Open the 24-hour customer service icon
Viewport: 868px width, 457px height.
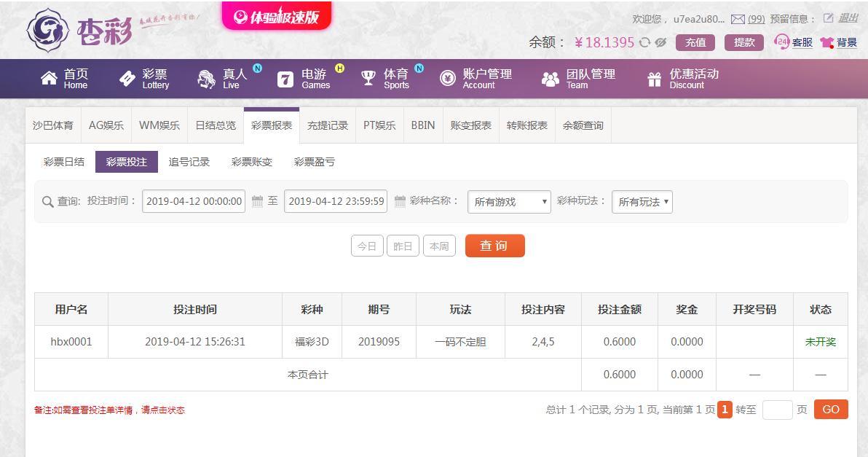tap(781, 42)
